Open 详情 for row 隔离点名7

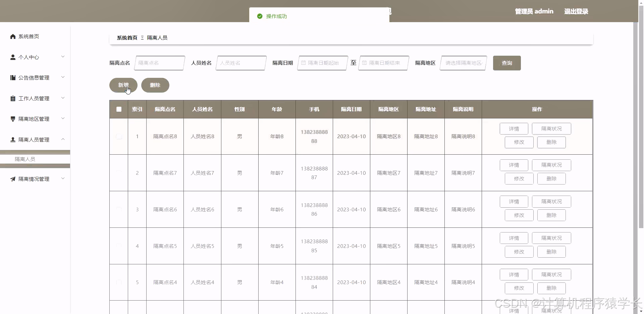click(x=514, y=165)
